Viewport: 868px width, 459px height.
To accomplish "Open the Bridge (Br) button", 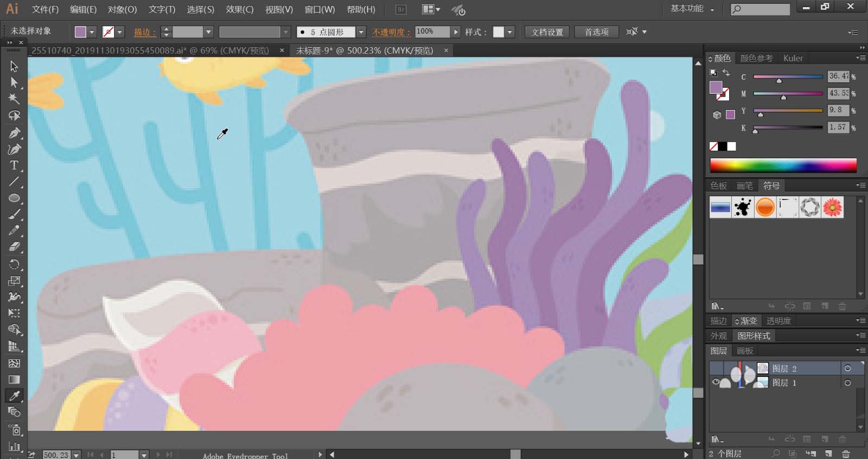I will pyautogui.click(x=401, y=10).
